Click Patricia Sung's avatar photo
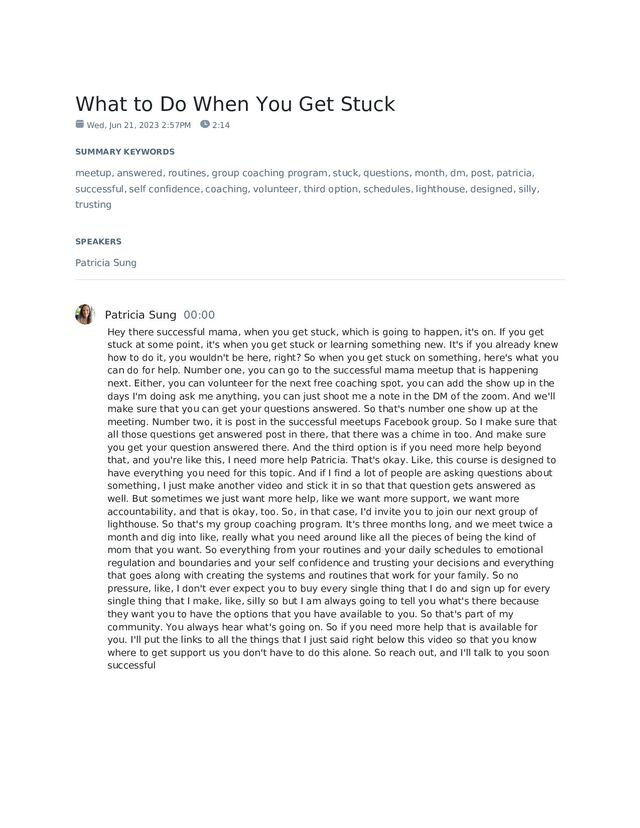The height and width of the screenshot is (828, 640). pyautogui.click(x=85, y=314)
